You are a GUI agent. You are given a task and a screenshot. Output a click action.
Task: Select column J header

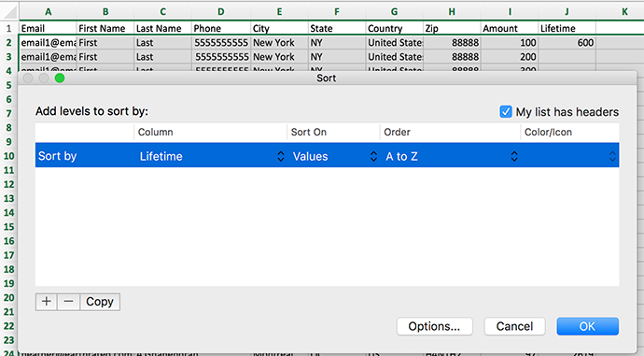(567, 11)
